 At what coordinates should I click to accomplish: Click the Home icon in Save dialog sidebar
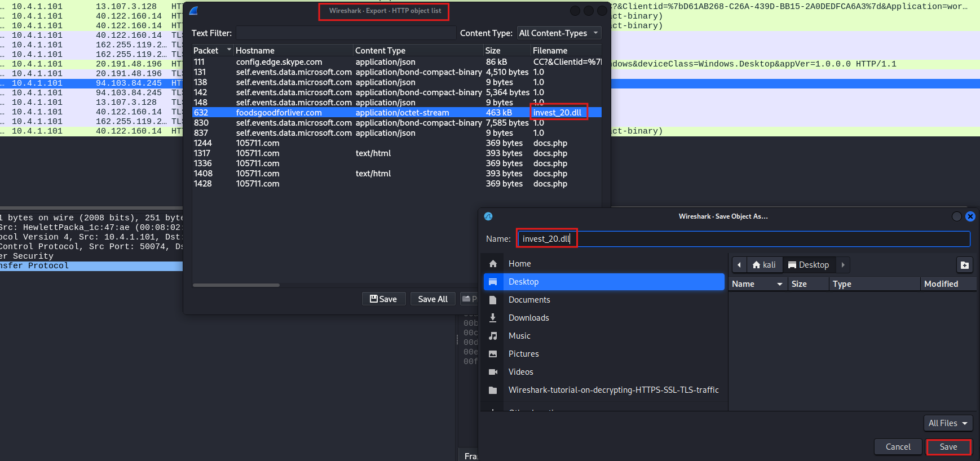[x=493, y=264]
